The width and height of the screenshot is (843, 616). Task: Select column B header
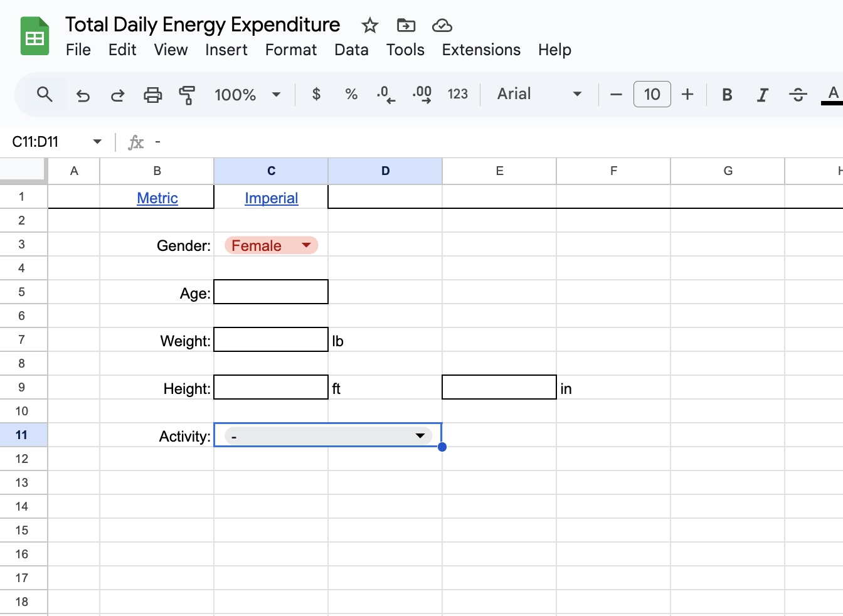coord(157,171)
